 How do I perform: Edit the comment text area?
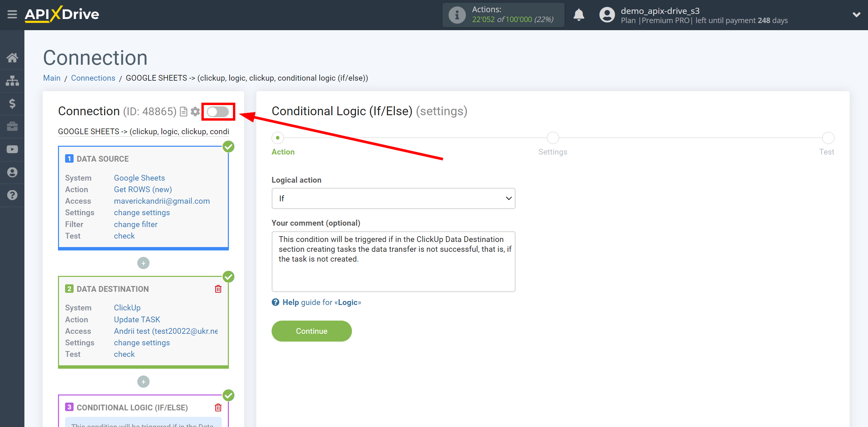[393, 262]
